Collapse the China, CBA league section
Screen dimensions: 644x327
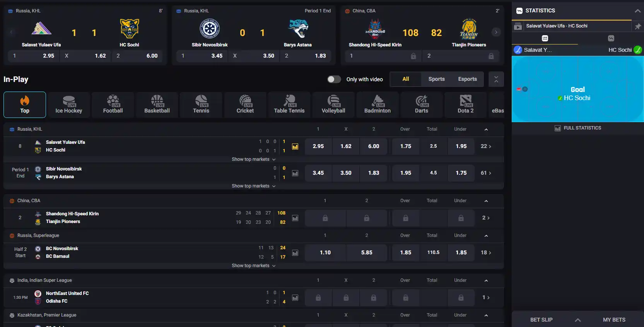pyautogui.click(x=486, y=201)
